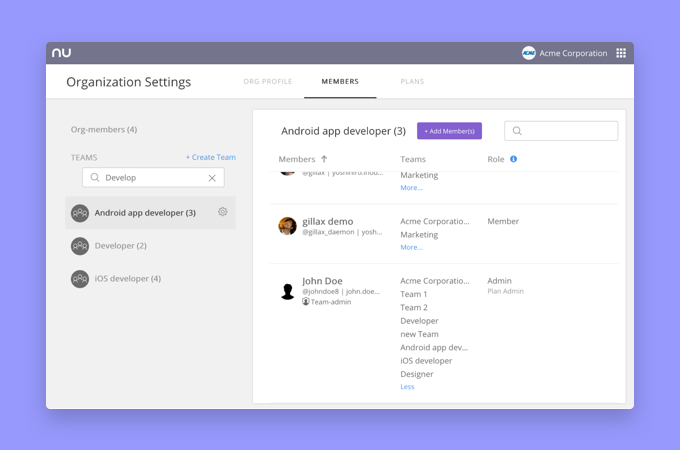Switch to the ORG PROFILE tab
Image resolution: width=680 pixels, height=450 pixels.
268,82
